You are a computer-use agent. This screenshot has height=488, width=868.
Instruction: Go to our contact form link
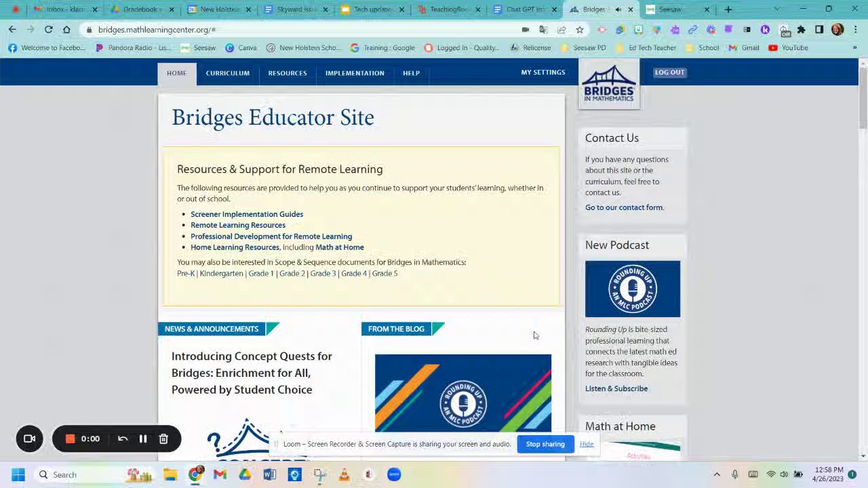624,207
